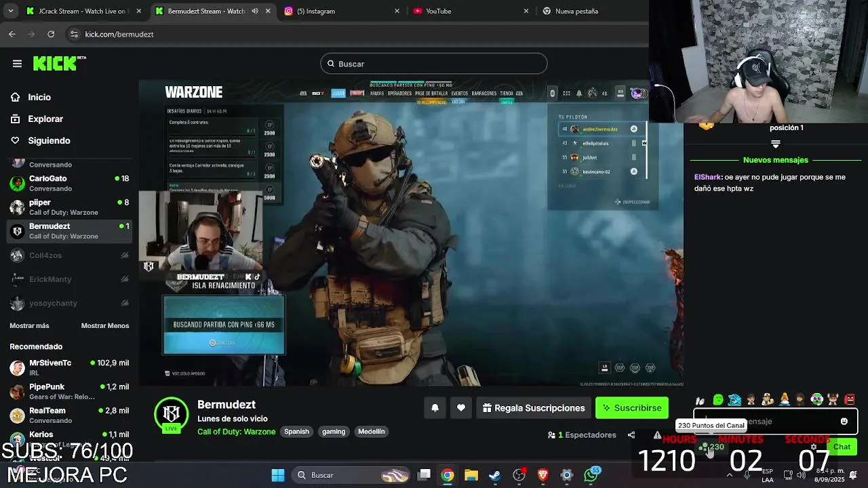Open the Kick hamburger sidebar menu
The width and height of the screenshot is (868, 488).
17,64
